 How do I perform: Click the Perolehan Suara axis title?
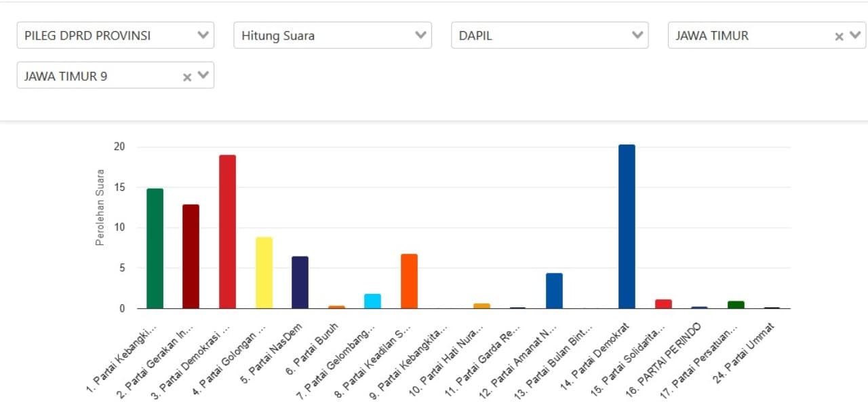[x=100, y=208]
